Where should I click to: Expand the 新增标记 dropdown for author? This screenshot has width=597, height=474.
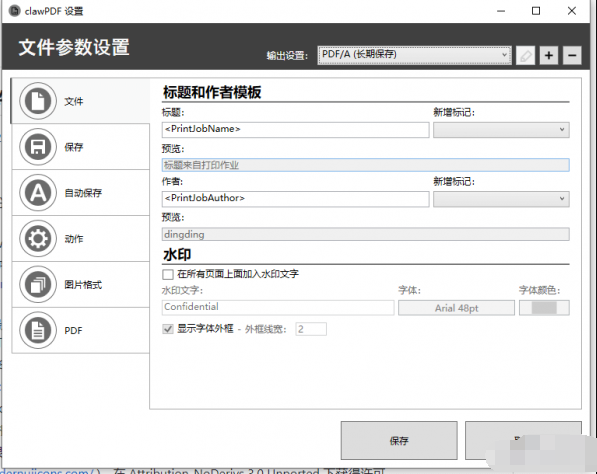pos(501,199)
